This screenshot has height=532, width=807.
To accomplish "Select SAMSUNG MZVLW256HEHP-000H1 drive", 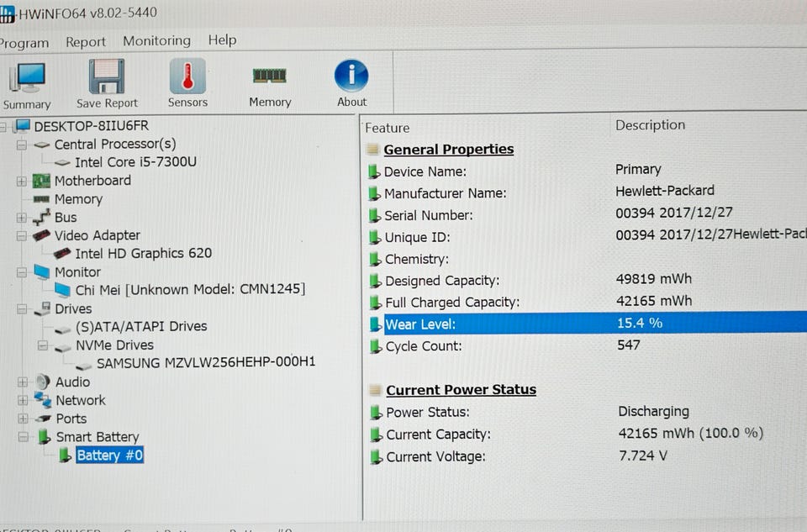I will (206, 363).
